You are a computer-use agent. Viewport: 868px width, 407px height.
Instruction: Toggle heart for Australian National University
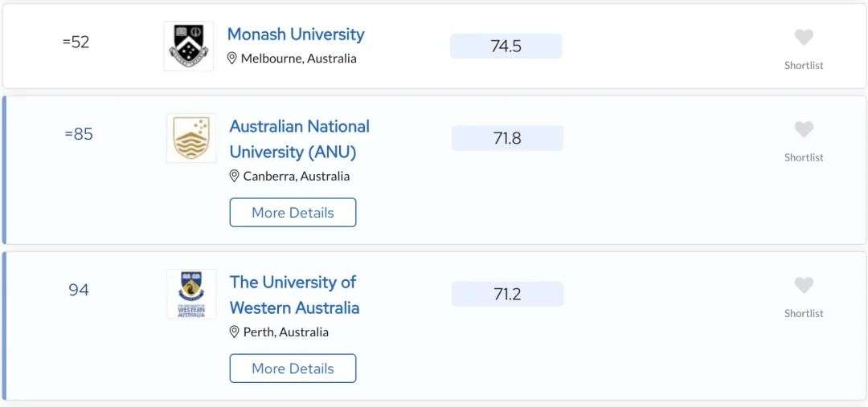pyautogui.click(x=804, y=129)
